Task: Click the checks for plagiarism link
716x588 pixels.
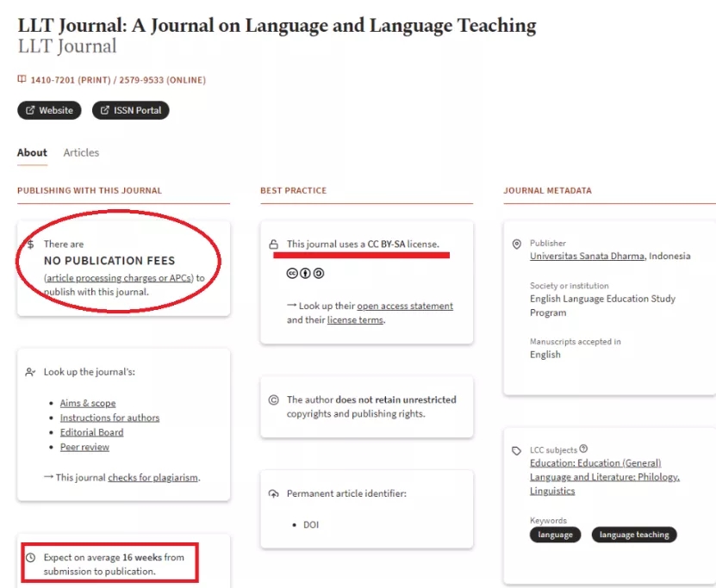Action: [153, 478]
